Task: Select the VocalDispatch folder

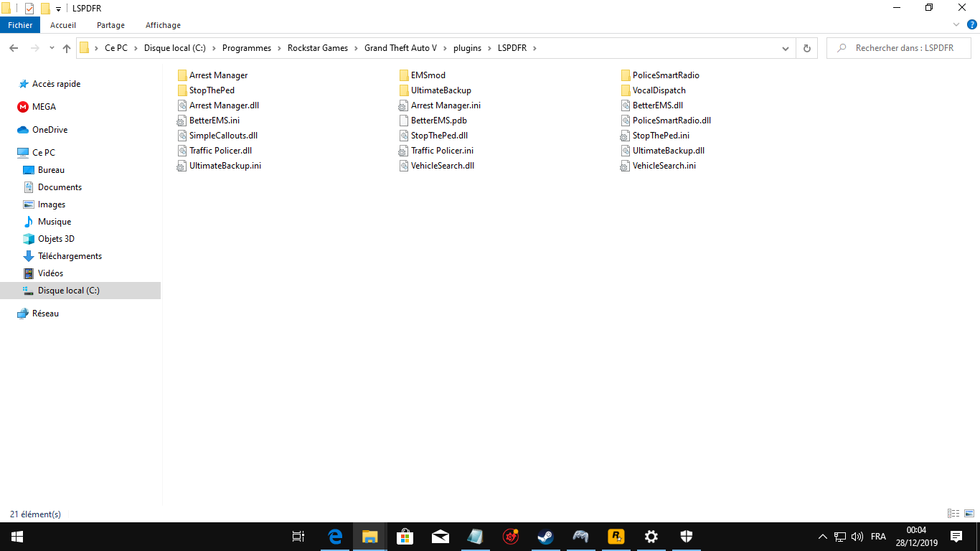Action: tap(653, 90)
